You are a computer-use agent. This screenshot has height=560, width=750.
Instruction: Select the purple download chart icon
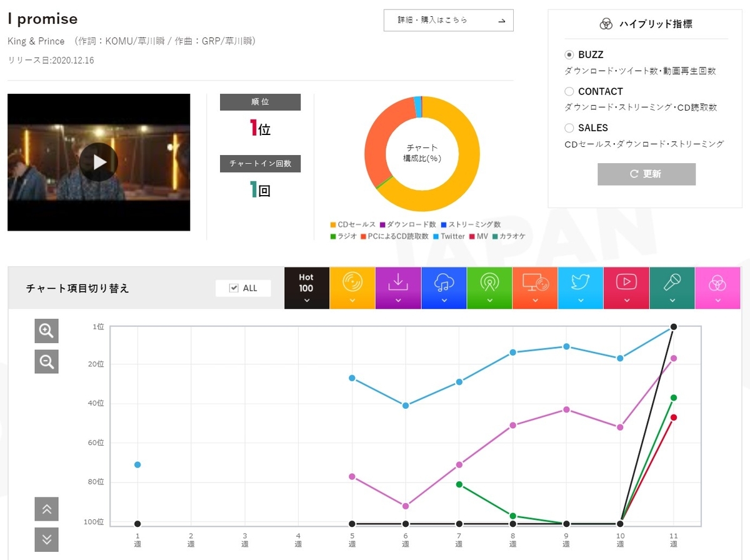click(398, 287)
